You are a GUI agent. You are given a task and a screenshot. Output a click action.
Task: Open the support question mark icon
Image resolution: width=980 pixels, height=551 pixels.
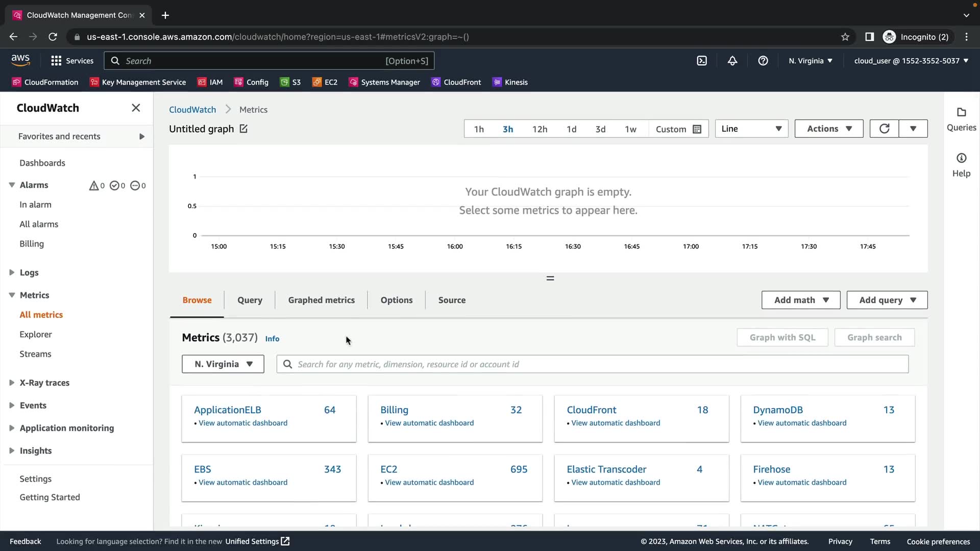coord(763,61)
